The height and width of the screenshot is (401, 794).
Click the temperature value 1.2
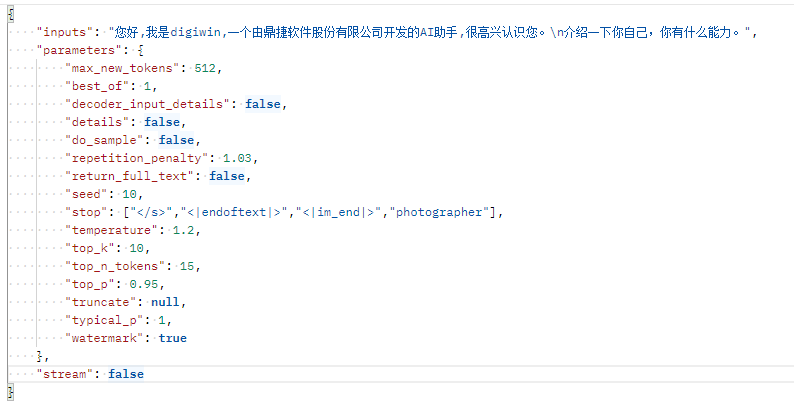[x=183, y=230]
